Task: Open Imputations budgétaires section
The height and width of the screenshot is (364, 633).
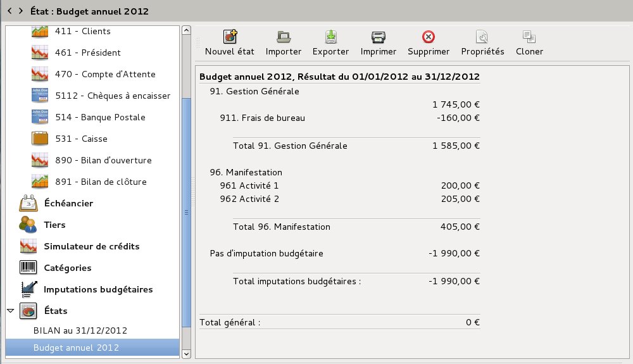Action: 98,289
